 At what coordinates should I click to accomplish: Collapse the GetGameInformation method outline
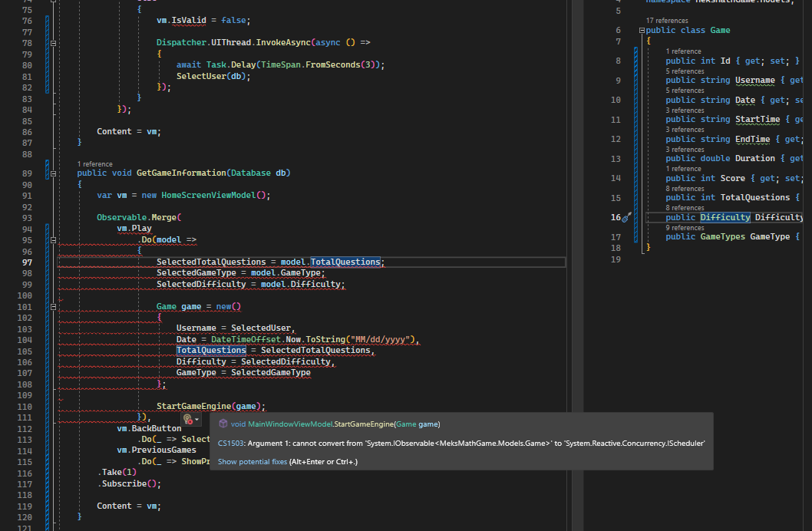pos(53,173)
